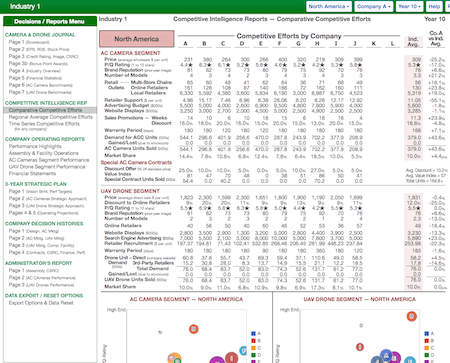Image resolution: width=450 pixels, height=363 pixels.
Task: Open Page 6 AC Camera Benchmarks
Action: (40, 85)
